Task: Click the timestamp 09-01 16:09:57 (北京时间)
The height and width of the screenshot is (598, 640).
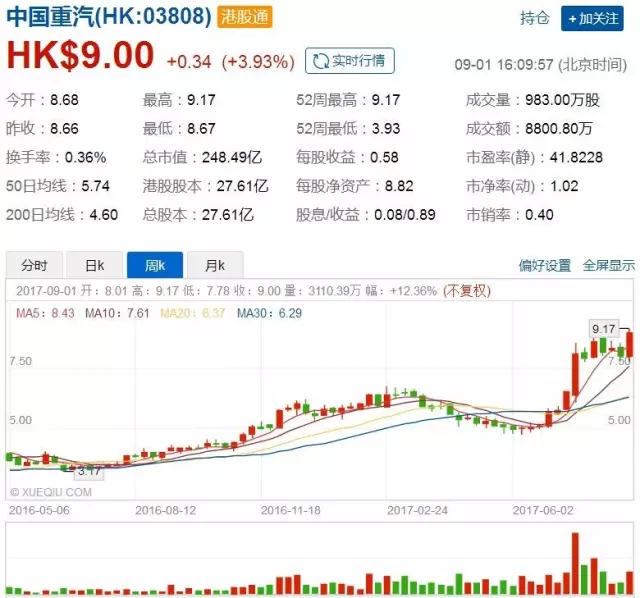Action: (x=541, y=64)
